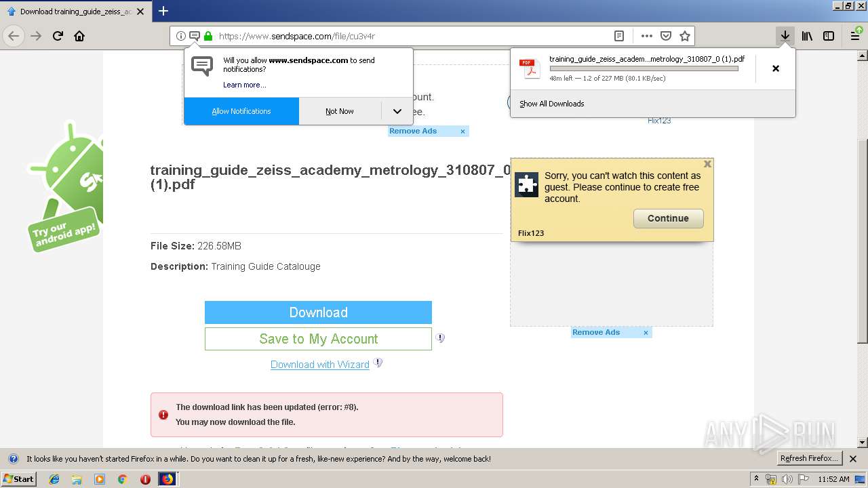Click the download progress bar
868x488 pixels.
pos(644,68)
